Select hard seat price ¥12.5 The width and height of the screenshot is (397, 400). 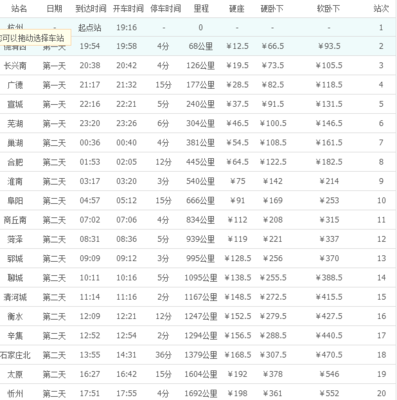click(237, 46)
